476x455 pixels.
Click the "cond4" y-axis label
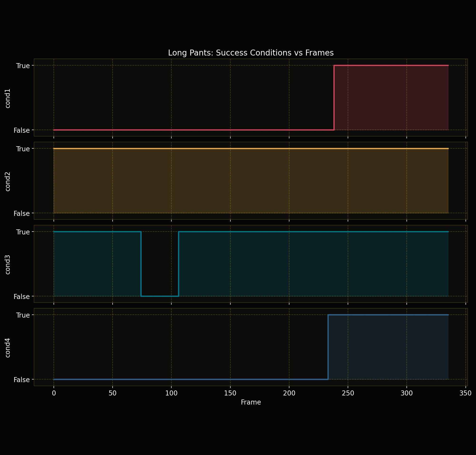[8, 348]
